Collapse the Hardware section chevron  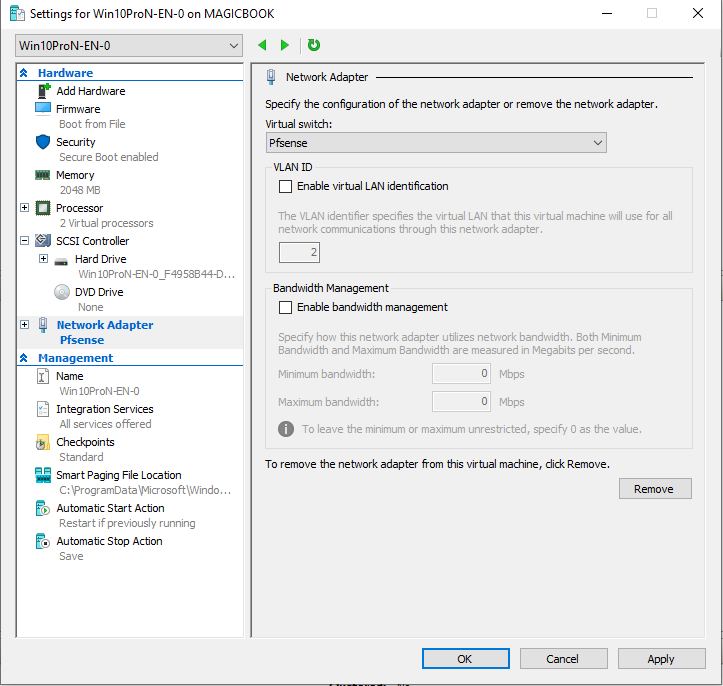tap(24, 73)
